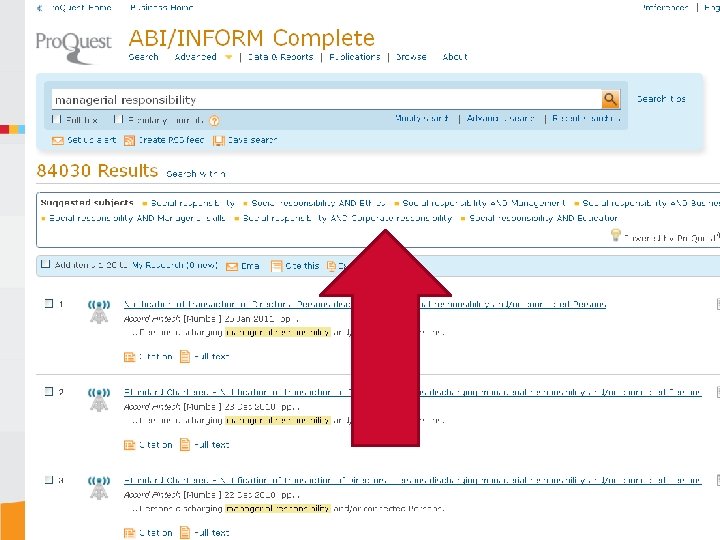Open the Publications menu

click(x=354, y=57)
